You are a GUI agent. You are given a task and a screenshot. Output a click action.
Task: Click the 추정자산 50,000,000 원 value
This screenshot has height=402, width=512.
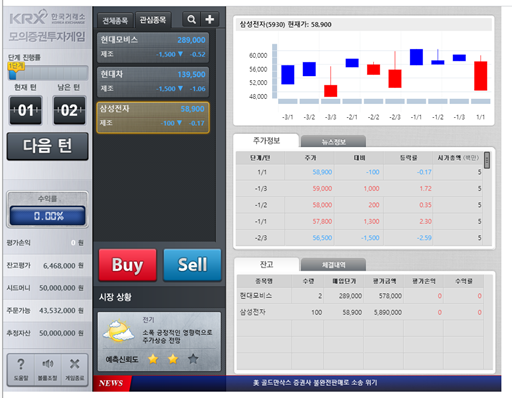coord(61,333)
